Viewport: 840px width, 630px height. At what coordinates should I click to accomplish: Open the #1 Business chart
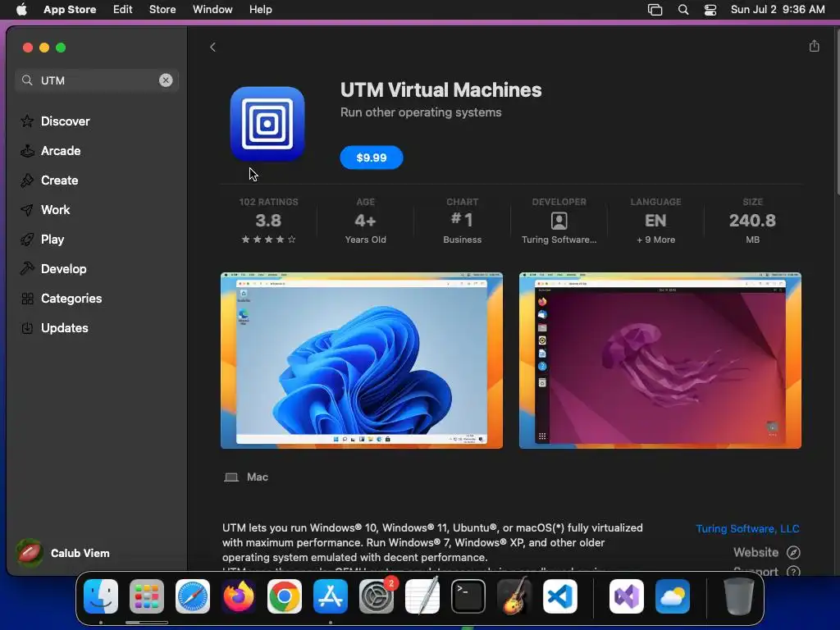[x=463, y=221]
